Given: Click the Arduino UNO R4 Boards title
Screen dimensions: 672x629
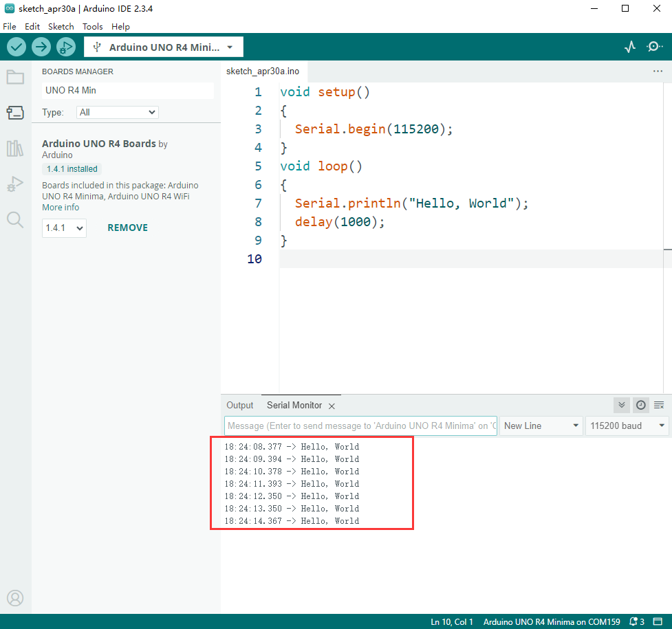Looking at the screenshot, I should point(99,144).
